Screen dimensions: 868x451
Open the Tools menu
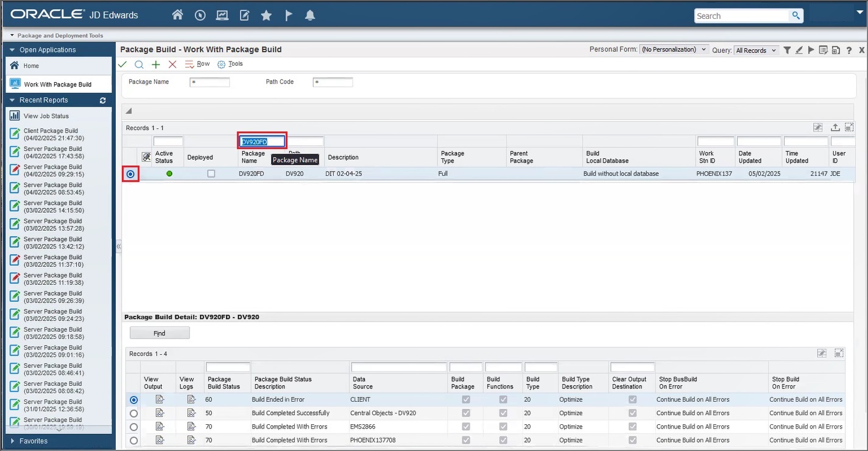(x=230, y=64)
